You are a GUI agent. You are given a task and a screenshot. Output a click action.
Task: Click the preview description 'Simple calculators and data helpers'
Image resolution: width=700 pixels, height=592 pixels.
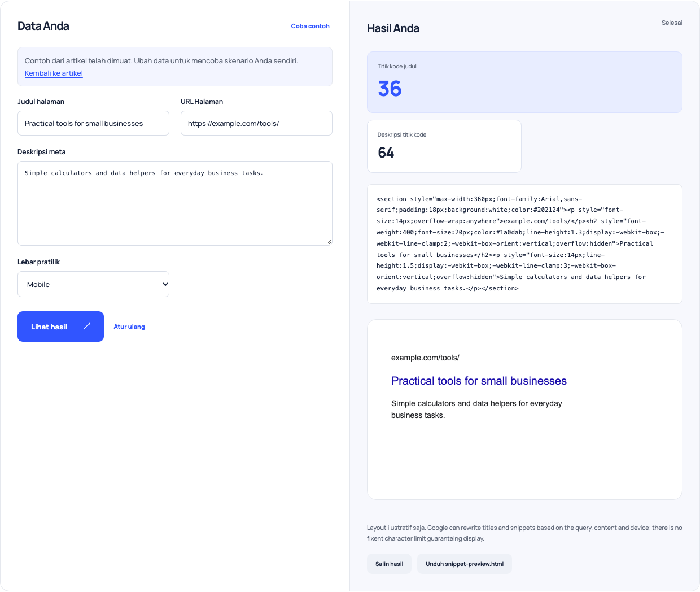(476, 409)
